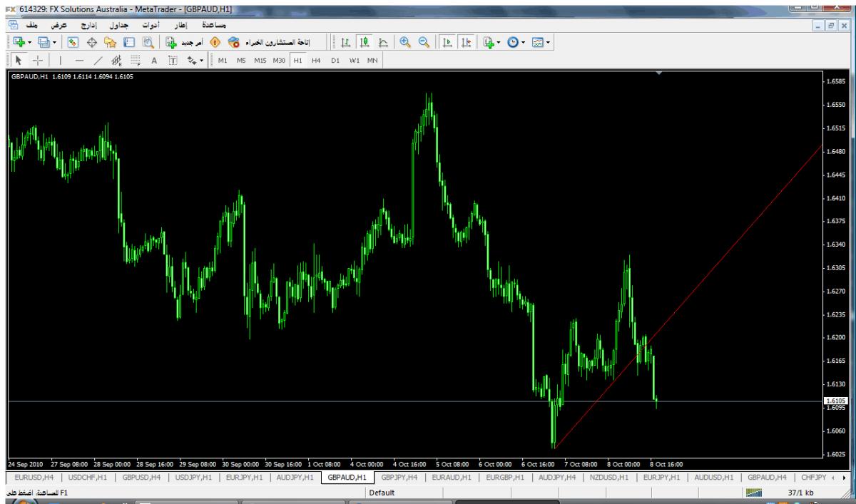Screen dimensions: 856x504
Task: Switch to the EURUSD,H4 chart tab
Action: (x=33, y=477)
